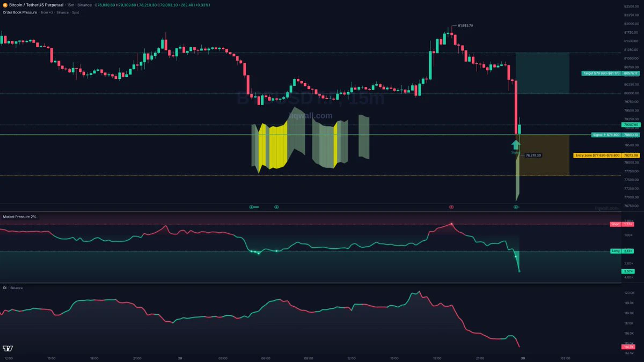
Task: Click the 78,210.30 low price label
Action: (533, 156)
